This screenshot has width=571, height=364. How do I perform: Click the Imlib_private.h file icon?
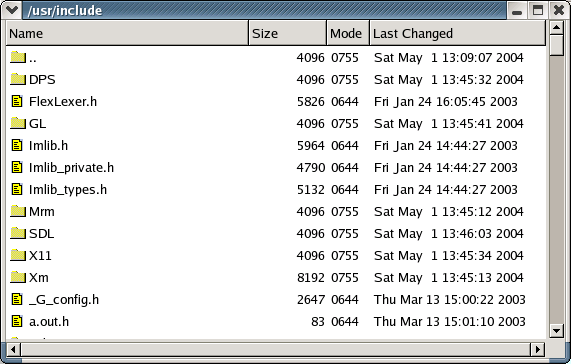click(x=17, y=167)
